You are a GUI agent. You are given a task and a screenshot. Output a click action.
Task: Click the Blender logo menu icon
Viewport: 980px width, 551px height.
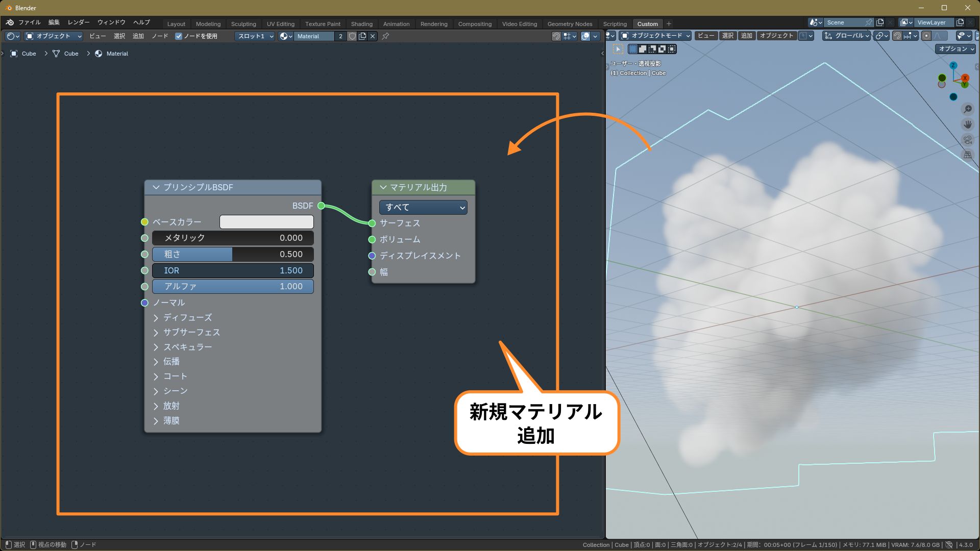click(x=10, y=22)
